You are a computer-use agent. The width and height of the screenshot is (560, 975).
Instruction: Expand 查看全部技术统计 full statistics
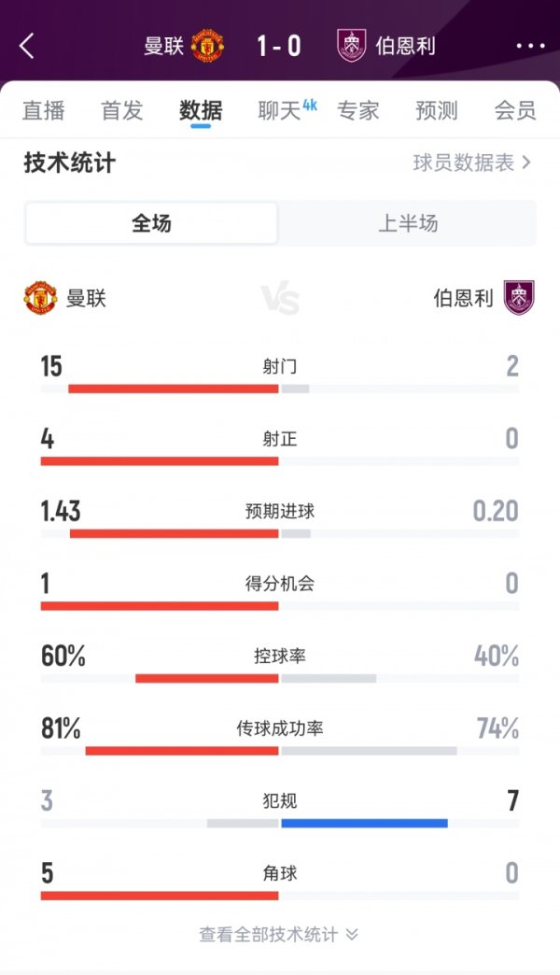(278, 934)
